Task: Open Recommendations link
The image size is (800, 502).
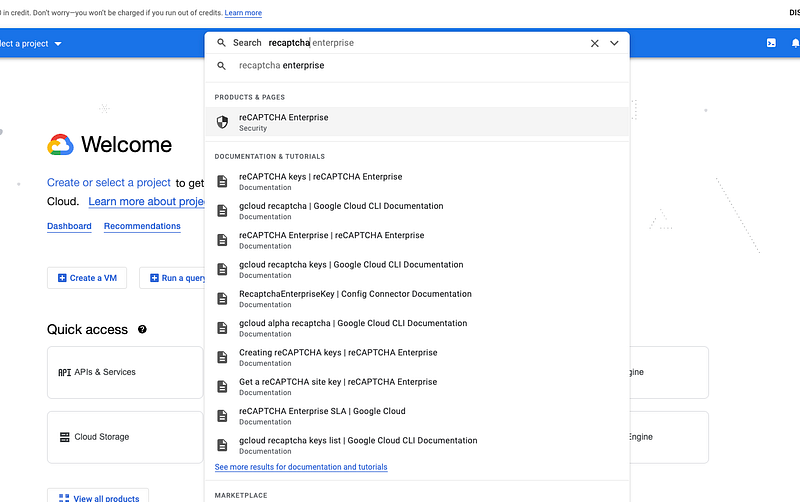Action: click(142, 226)
